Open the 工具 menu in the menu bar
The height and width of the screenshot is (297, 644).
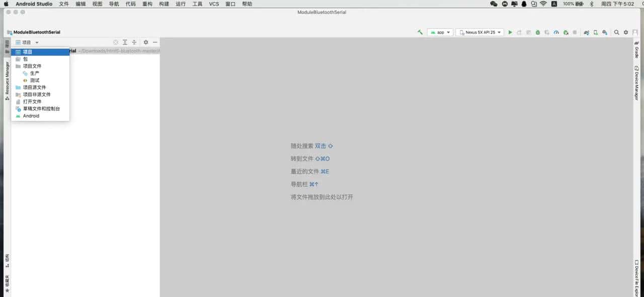coord(197,4)
